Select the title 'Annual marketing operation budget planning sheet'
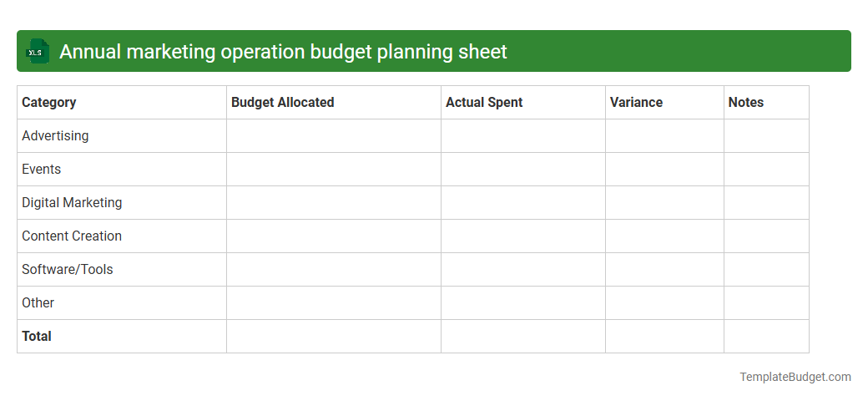The height and width of the screenshot is (401, 868). point(283,52)
